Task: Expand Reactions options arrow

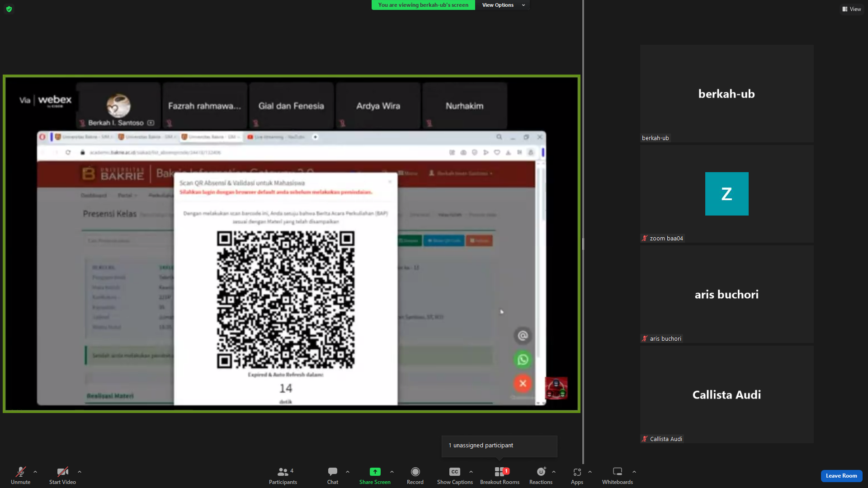Action: pyautogui.click(x=554, y=472)
